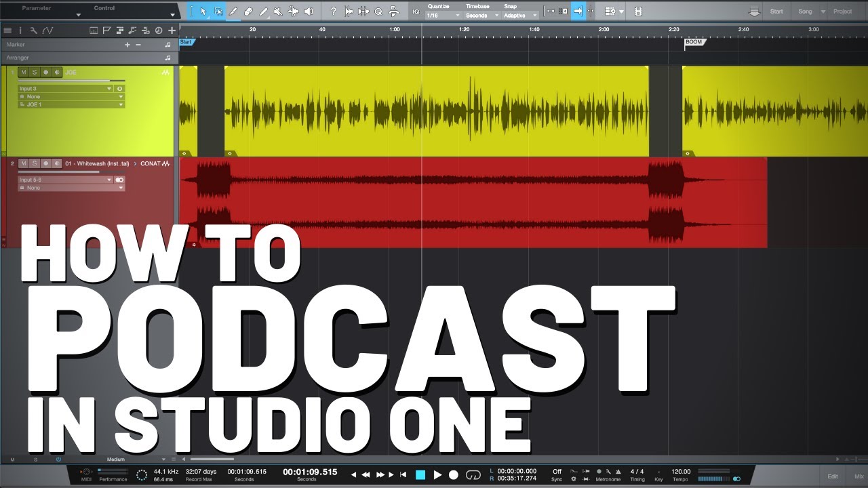This screenshot has width=868, height=488.
Task: Open the Start page button
Action: point(776,12)
